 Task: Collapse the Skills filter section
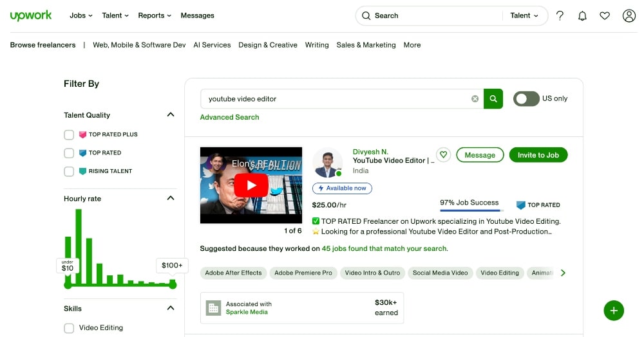click(x=171, y=308)
